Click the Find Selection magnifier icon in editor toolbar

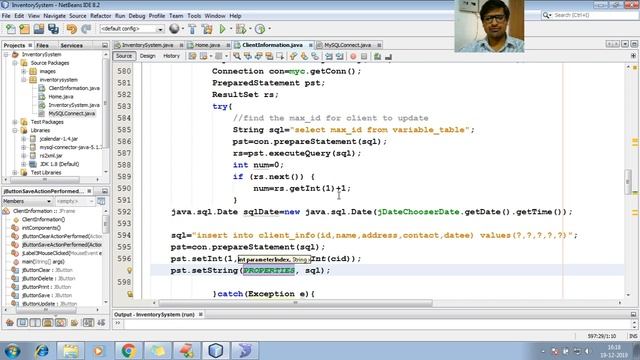[x=237, y=56]
